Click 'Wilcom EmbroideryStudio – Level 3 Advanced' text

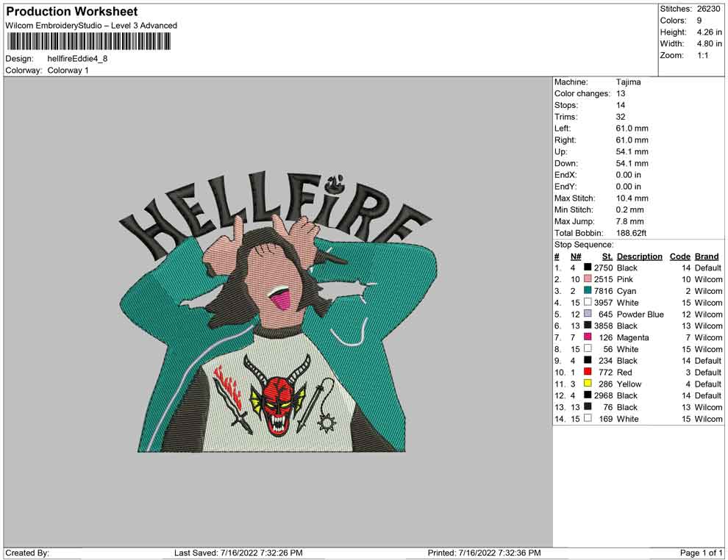[91, 26]
